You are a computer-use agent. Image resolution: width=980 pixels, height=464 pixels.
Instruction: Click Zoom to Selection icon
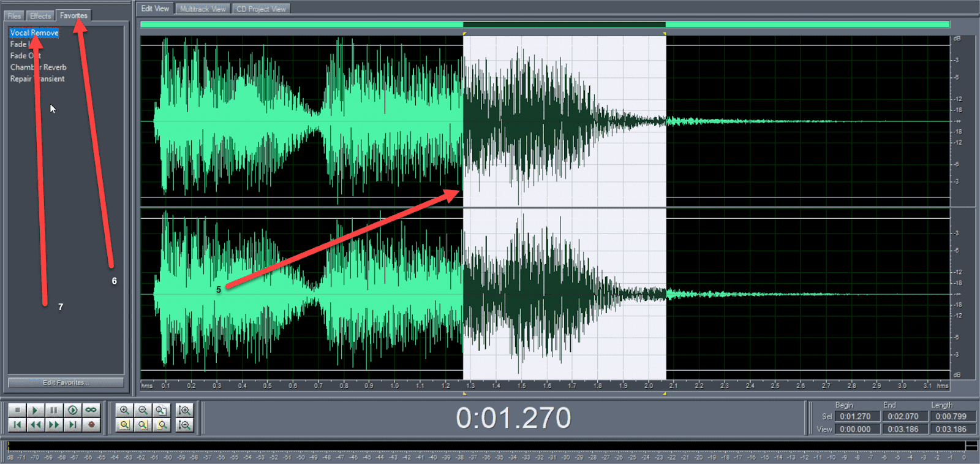pyautogui.click(x=124, y=425)
